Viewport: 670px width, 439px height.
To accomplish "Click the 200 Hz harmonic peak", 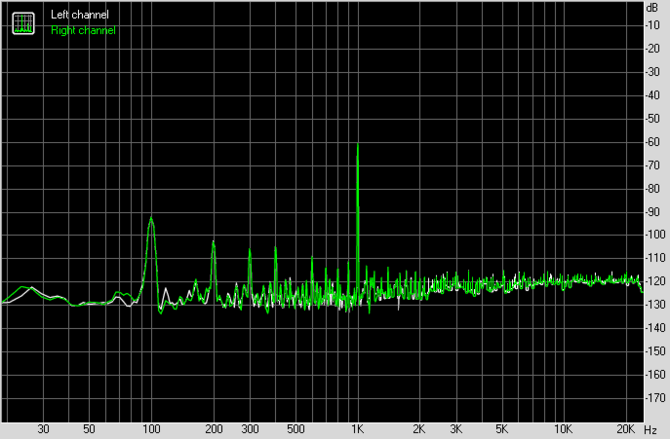I will point(214,269).
